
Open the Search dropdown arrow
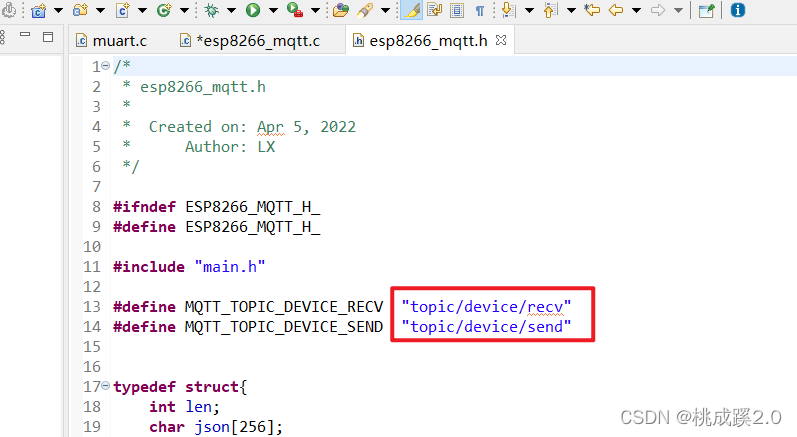click(385, 10)
